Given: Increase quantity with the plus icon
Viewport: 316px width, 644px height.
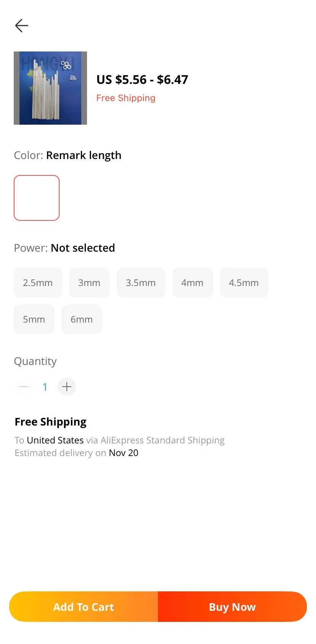Looking at the screenshot, I should point(67,387).
